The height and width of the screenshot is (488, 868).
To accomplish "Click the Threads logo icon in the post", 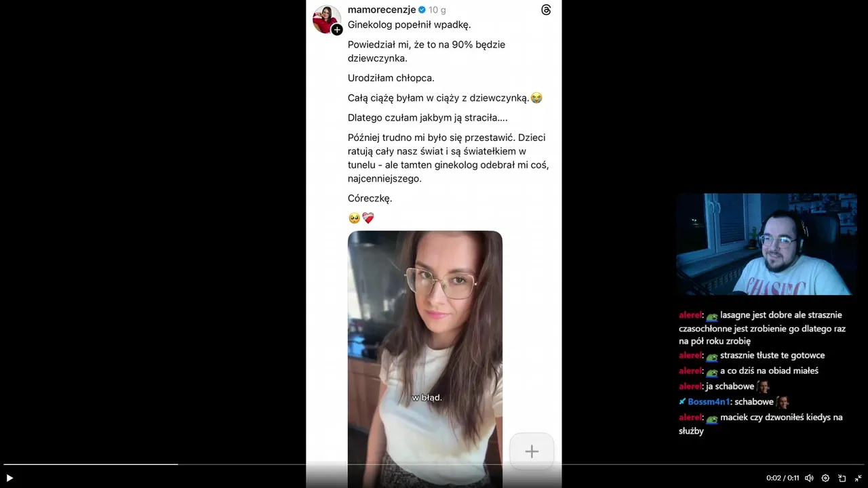I will [546, 9].
